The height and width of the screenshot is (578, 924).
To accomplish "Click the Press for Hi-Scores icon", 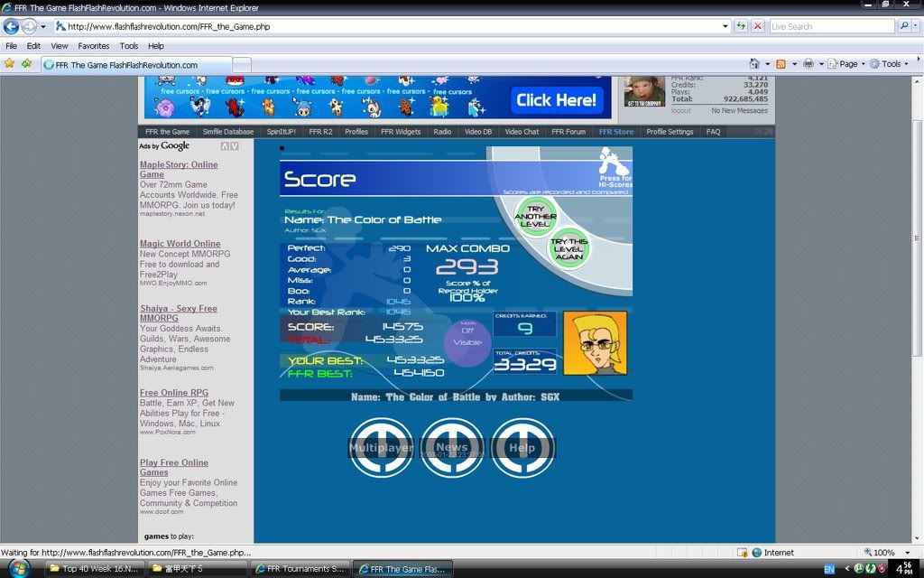I will pyautogui.click(x=614, y=168).
